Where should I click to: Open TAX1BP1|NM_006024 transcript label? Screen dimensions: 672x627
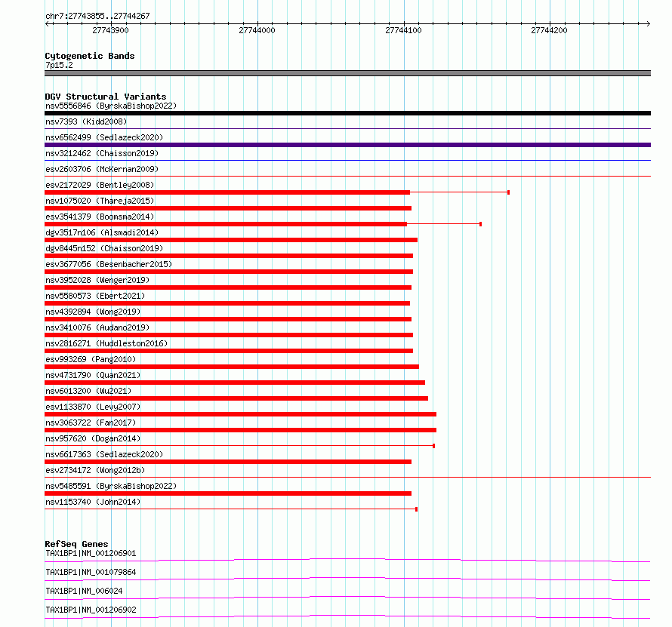[x=84, y=591]
